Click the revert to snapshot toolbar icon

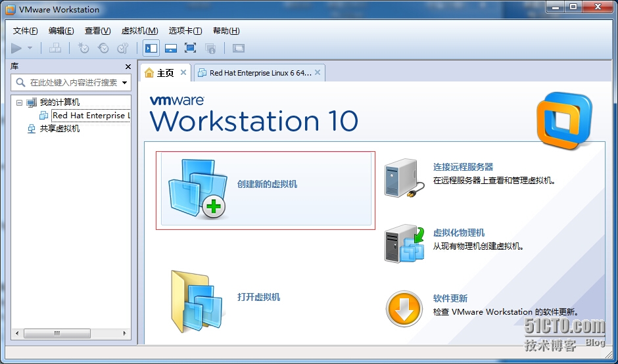click(103, 48)
